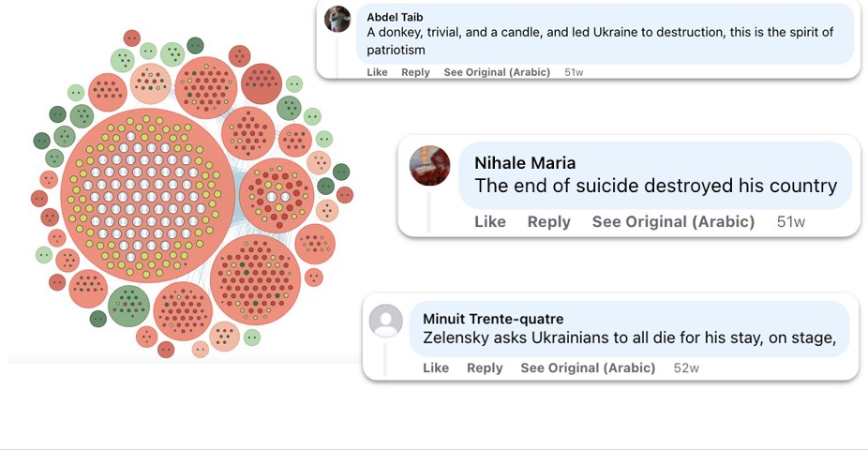Screen dimensions: 868x450
Task: Click the 52w timestamp on Minuit's comment
Action: (686, 367)
